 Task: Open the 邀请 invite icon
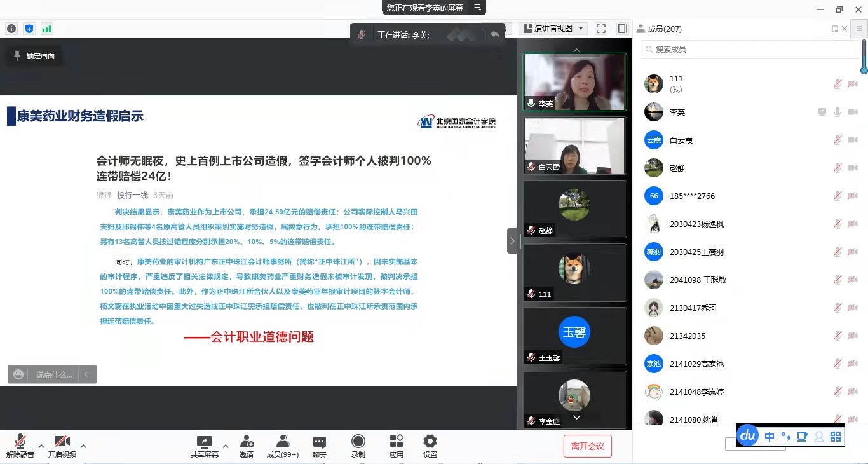247,446
